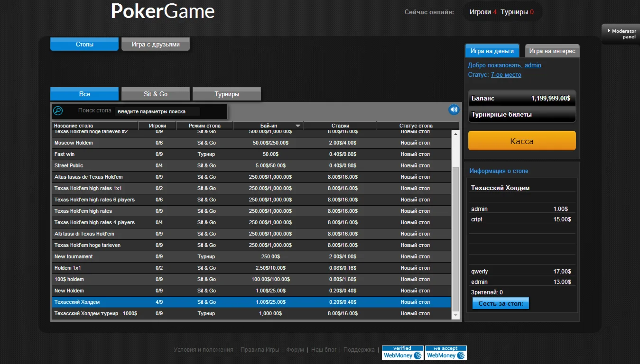Click Турнирные билеты in balance panel

pyautogui.click(x=501, y=114)
